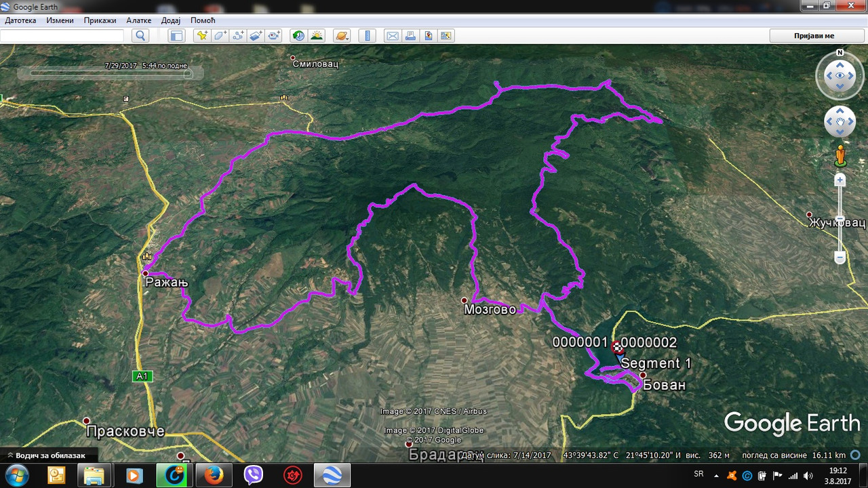Open the Додај menu

[x=171, y=20]
